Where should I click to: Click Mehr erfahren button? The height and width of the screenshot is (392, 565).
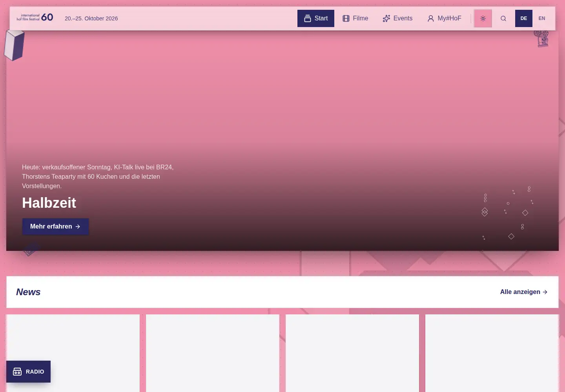[x=55, y=227]
